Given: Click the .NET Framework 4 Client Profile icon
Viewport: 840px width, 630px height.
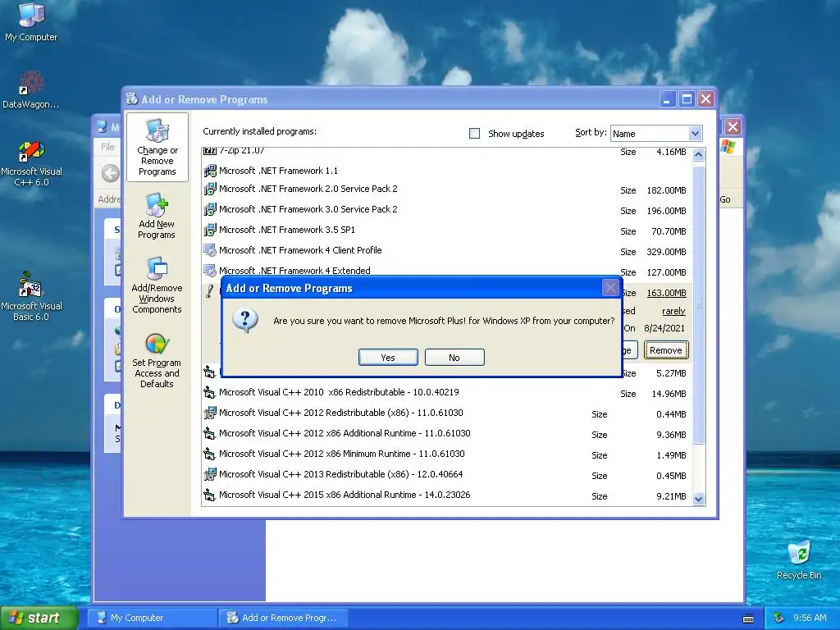Looking at the screenshot, I should pyautogui.click(x=210, y=250).
